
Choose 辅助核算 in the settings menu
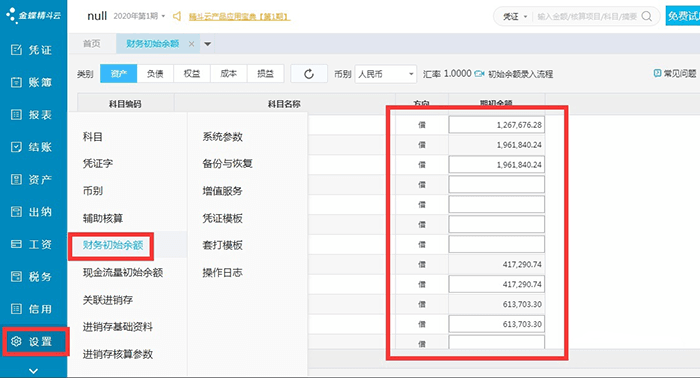click(x=103, y=218)
